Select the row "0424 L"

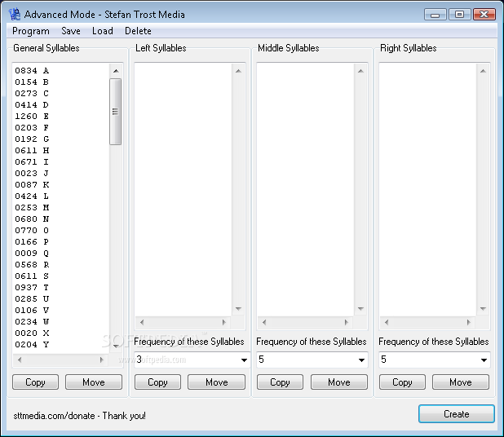pyautogui.click(x=32, y=196)
